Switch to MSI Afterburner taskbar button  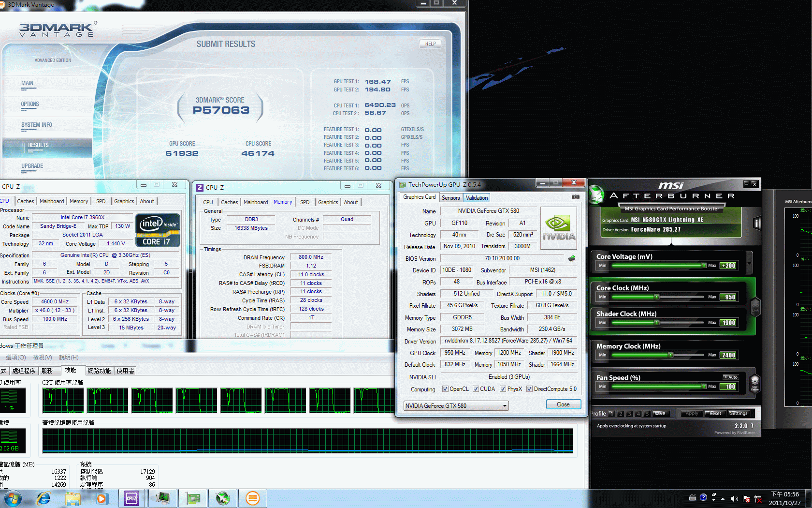pyautogui.click(x=223, y=498)
